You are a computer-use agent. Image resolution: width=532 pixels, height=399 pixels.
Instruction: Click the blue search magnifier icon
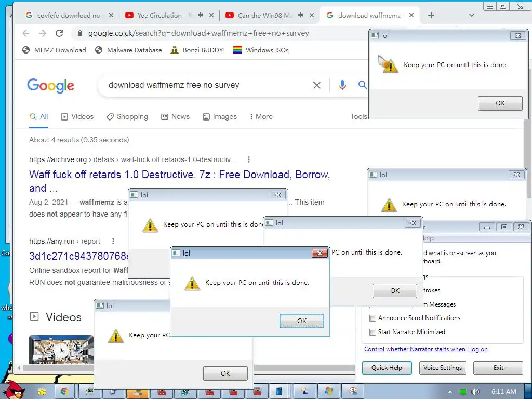coord(363,85)
